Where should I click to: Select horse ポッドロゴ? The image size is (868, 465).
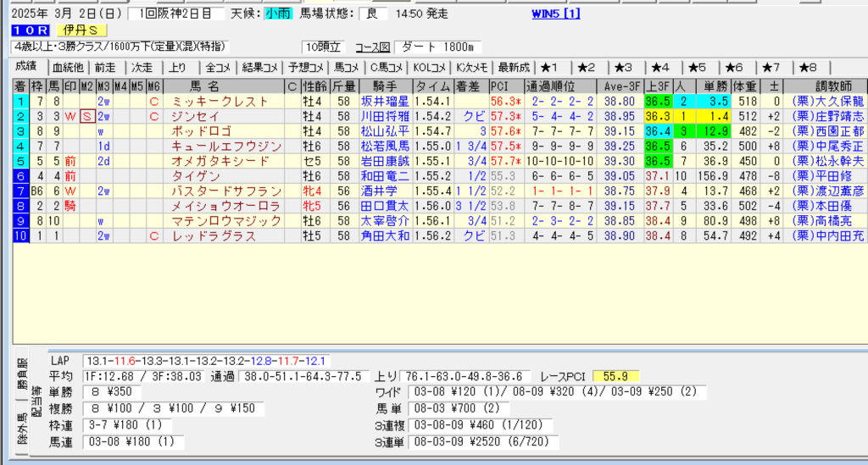[x=202, y=131]
